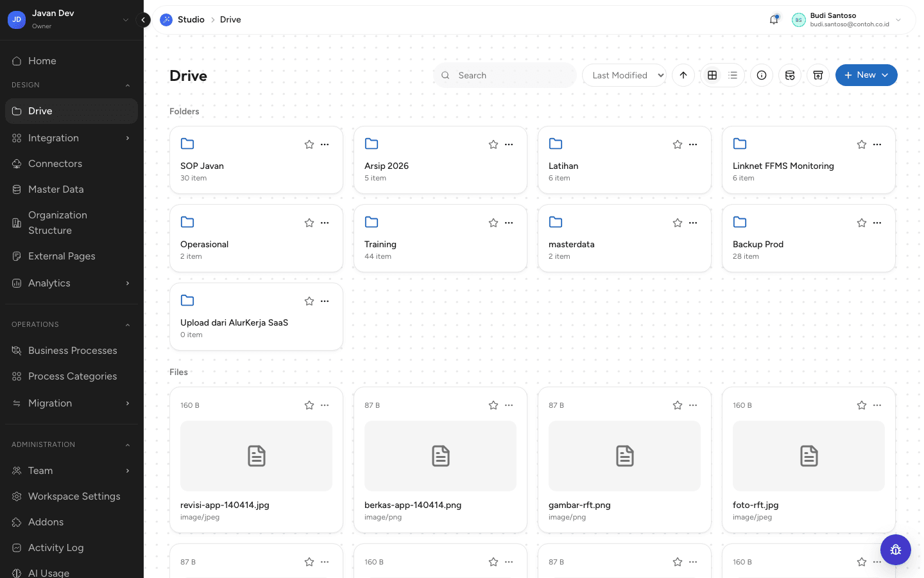The height and width of the screenshot is (578, 924).
Task: Collapse the sidebar with arrow button
Action: pos(144,20)
